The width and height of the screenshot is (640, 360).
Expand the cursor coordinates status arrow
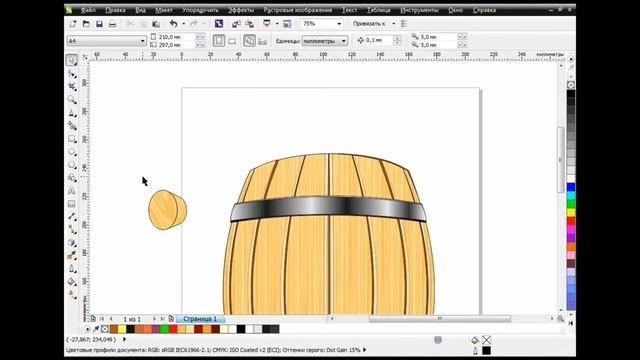tap(124, 339)
